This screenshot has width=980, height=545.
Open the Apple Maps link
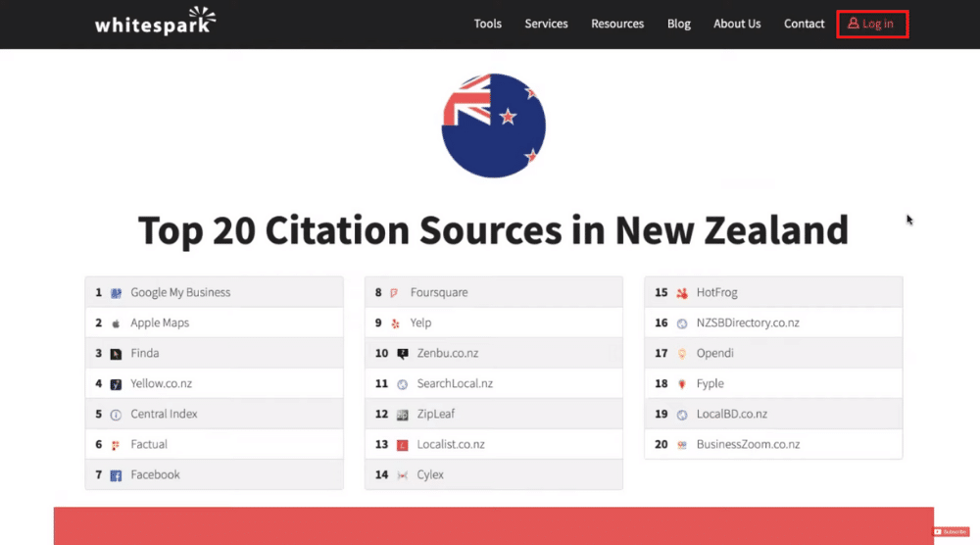coord(160,322)
